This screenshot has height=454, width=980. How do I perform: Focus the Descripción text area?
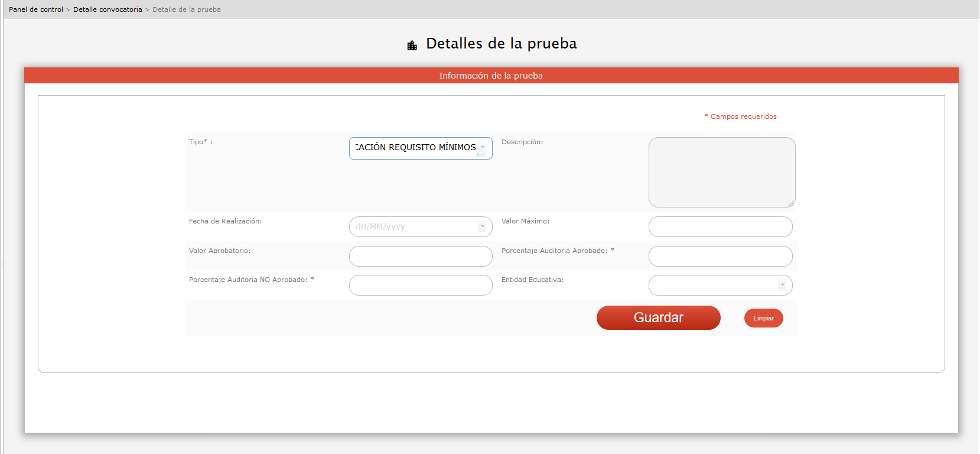(x=721, y=172)
